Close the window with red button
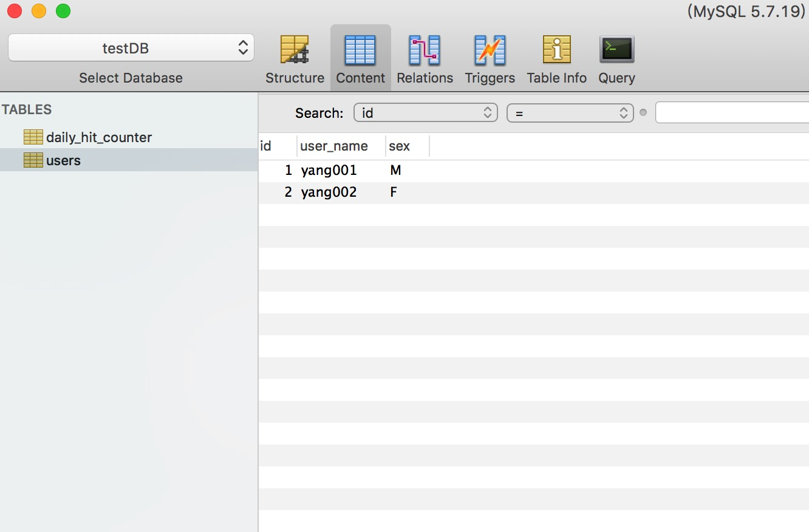 point(15,11)
